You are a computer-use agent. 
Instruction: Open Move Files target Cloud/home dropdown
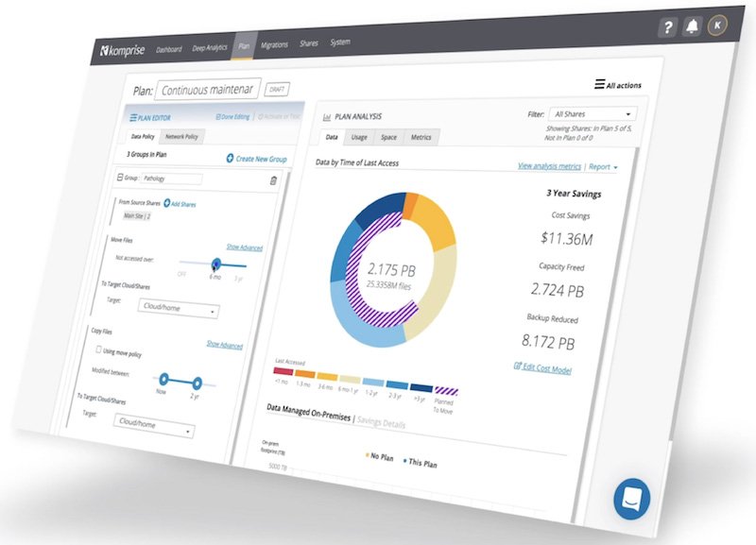179,309
